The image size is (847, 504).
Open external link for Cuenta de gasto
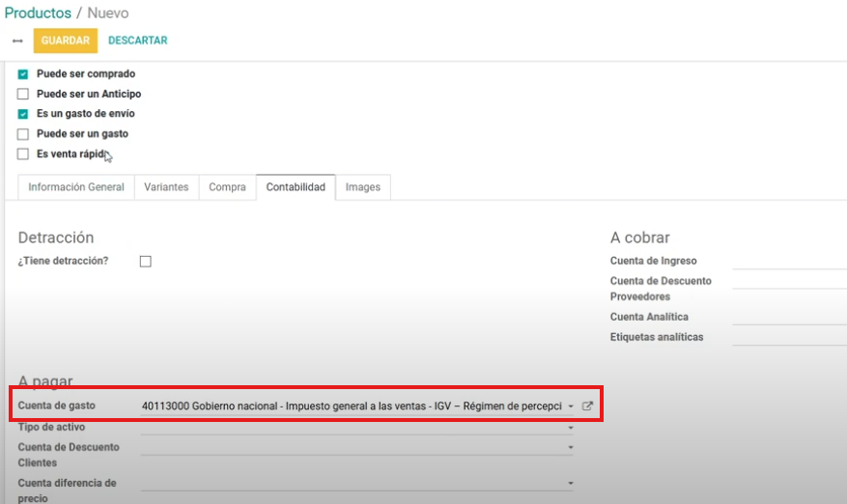tap(587, 406)
